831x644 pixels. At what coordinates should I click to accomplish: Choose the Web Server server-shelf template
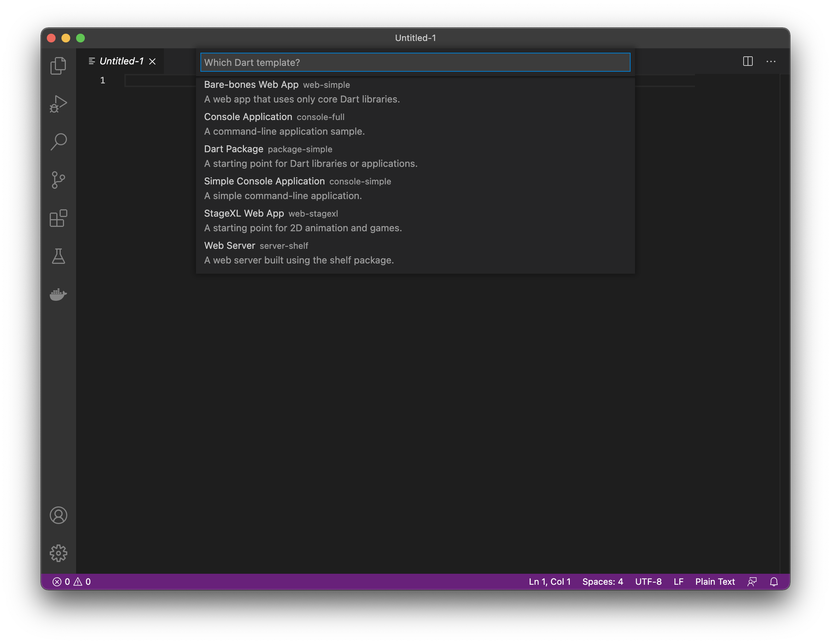(x=415, y=253)
